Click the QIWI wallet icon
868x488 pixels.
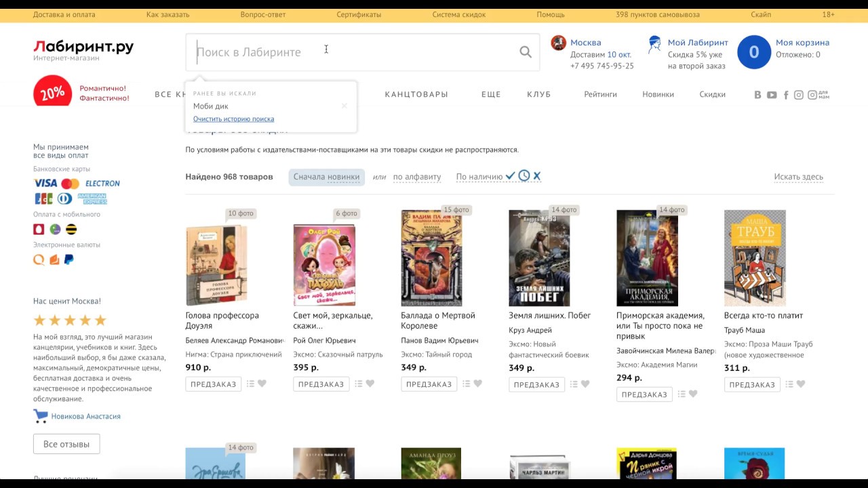pyautogui.click(x=39, y=260)
